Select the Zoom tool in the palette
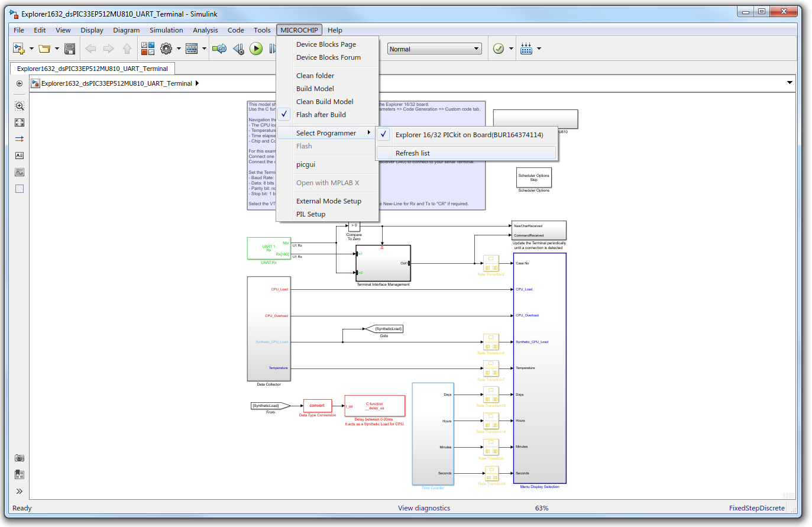This screenshot has width=812, height=527. (x=19, y=105)
